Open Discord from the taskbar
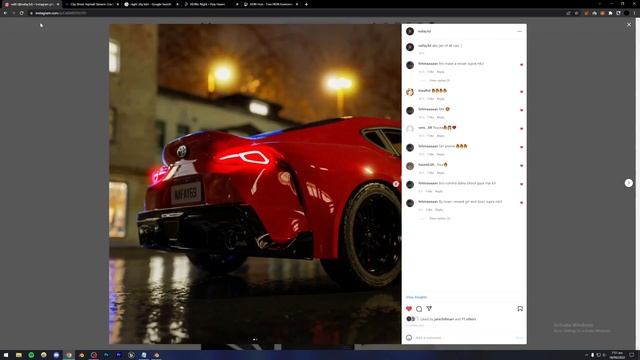The width and height of the screenshot is (640, 360). pos(56,355)
